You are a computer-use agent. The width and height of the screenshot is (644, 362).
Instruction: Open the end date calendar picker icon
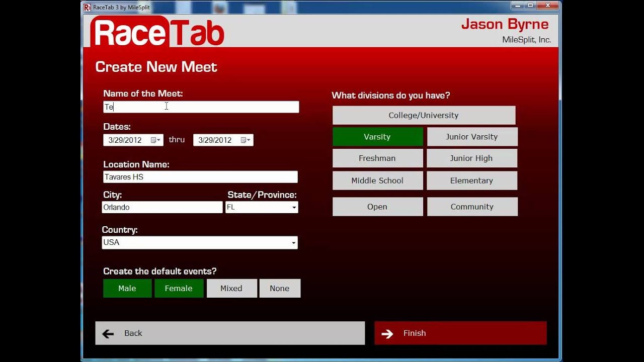243,140
